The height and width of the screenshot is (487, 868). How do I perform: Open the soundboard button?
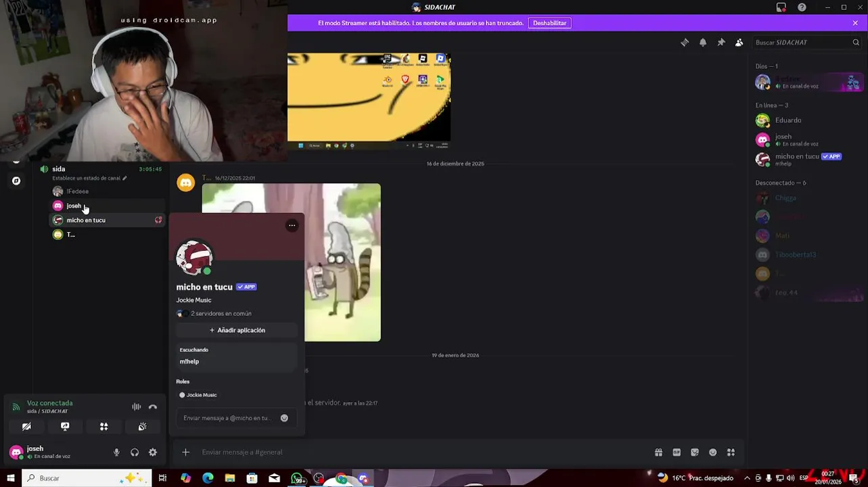[x=142, y=427]
